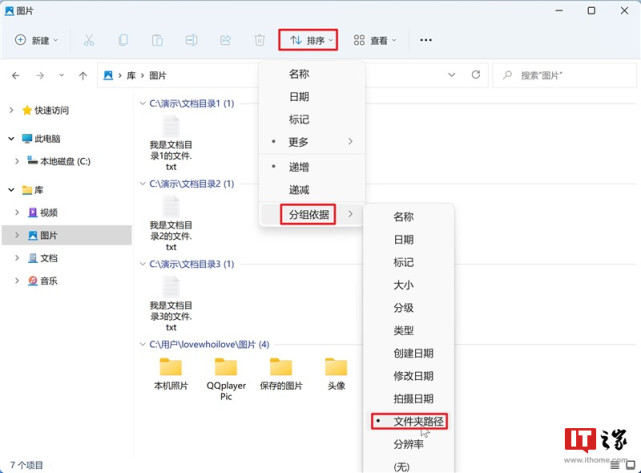The width and height of the screenshot is (641, 473).
Task: Group by Tags (标记) in submenu
Action: [x=408, y=262]
